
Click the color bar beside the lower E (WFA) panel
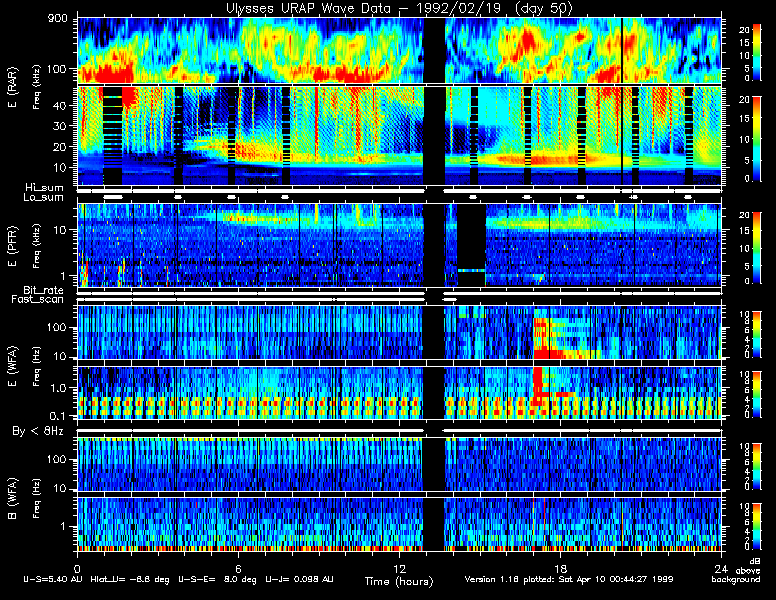click(757, 394)
